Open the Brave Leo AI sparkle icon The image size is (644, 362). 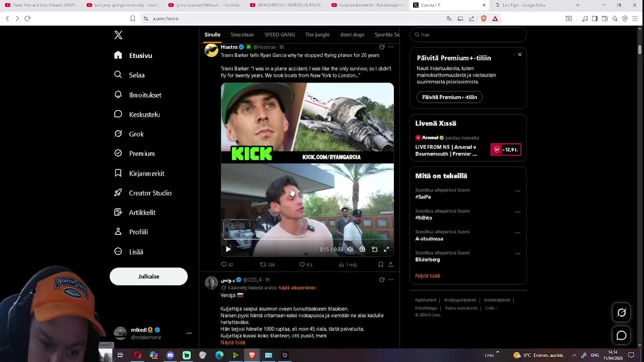pos(615,19)
